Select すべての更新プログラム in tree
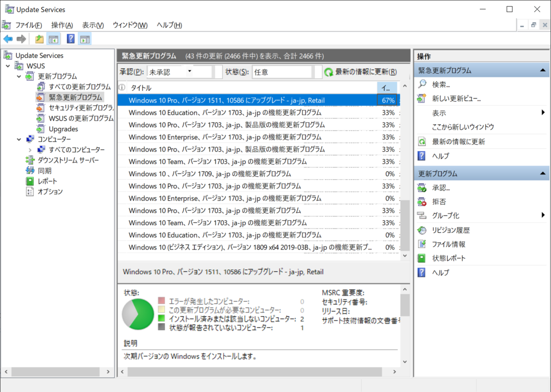Viewport: 551px width, 392px height. tap(80, 87)
